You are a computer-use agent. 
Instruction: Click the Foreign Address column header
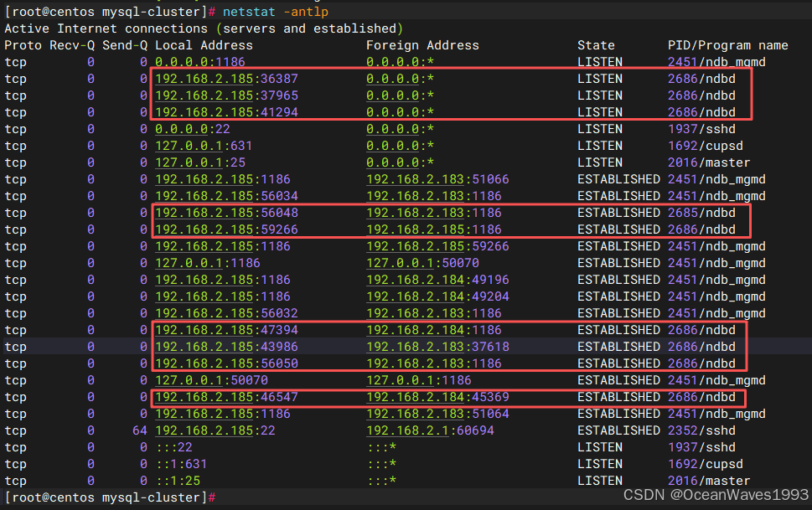(422, 45)
